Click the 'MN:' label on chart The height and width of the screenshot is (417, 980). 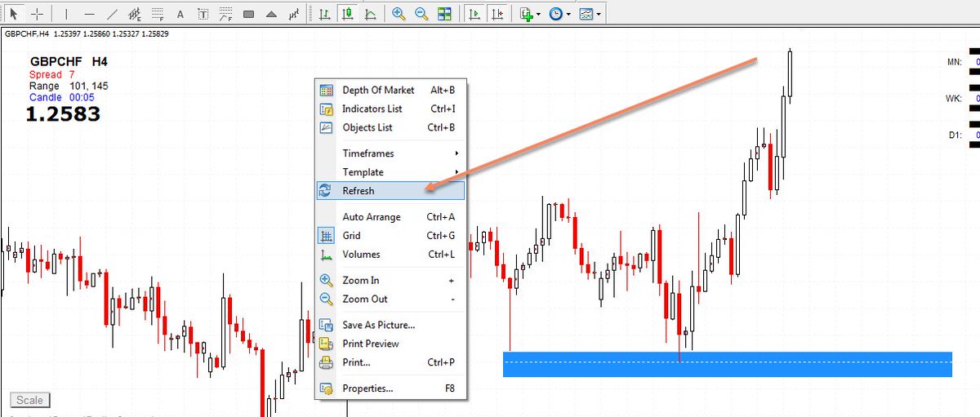pos(954,62)
